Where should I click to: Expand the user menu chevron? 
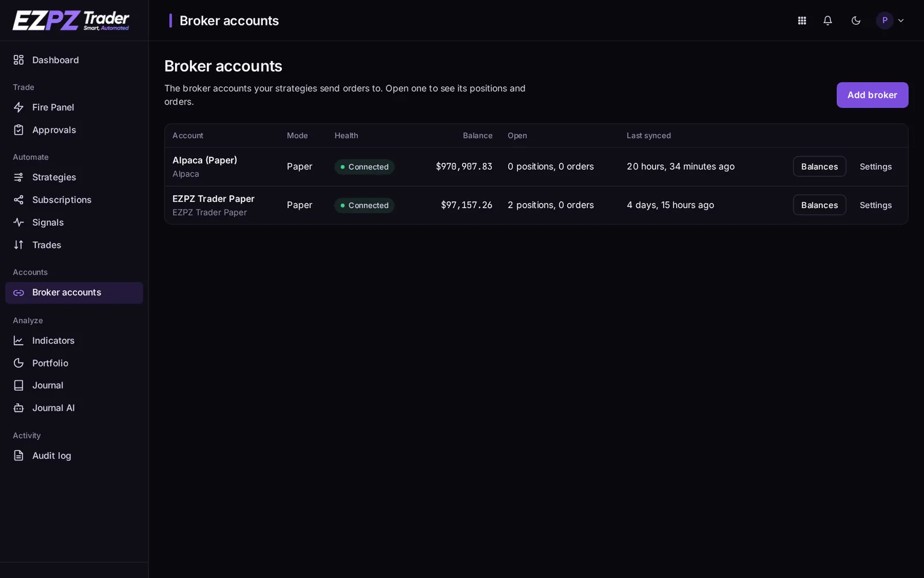901,21
